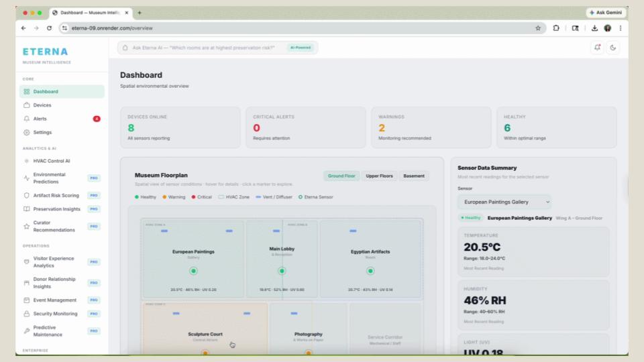Click the Warnings card

click(x=431, y=127)
